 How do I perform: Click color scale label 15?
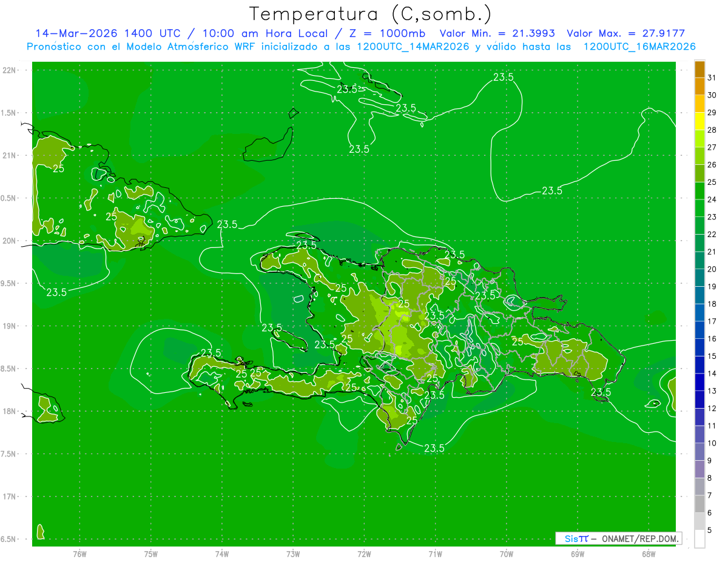click(x=712, y=356)
